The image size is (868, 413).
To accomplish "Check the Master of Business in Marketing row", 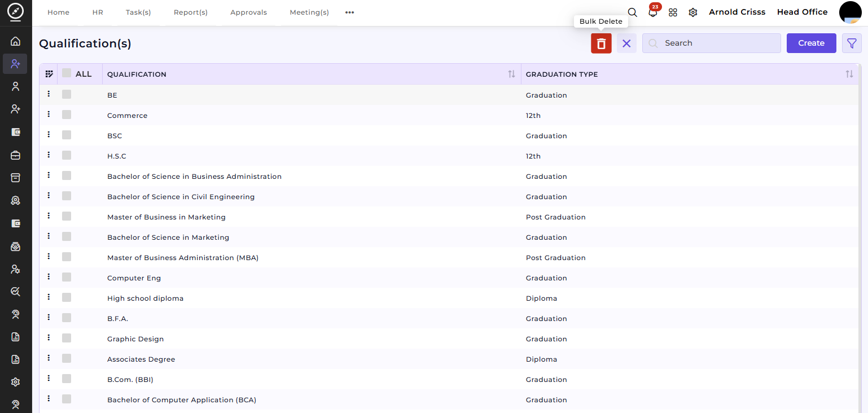I will pyautogui.click(x=67, y=216).
